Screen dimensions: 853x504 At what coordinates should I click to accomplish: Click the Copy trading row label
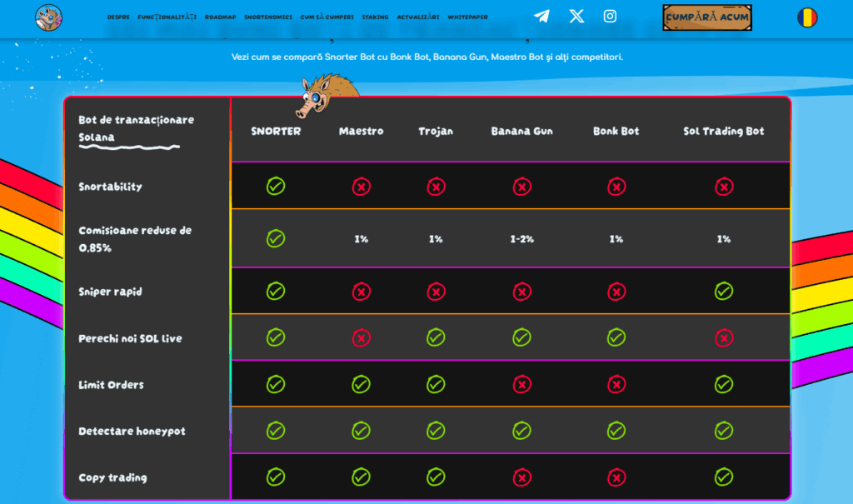pos(112,478)
